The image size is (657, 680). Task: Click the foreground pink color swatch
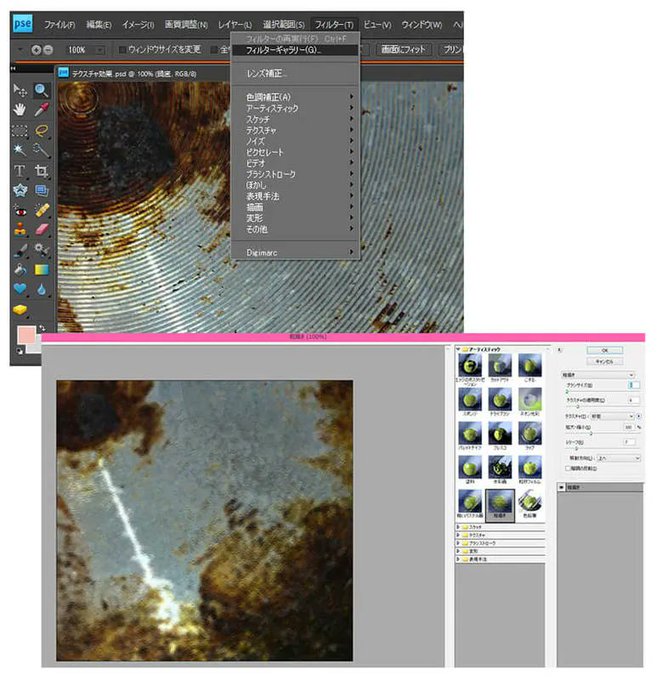pyautogui.click(x=26, y=336)
